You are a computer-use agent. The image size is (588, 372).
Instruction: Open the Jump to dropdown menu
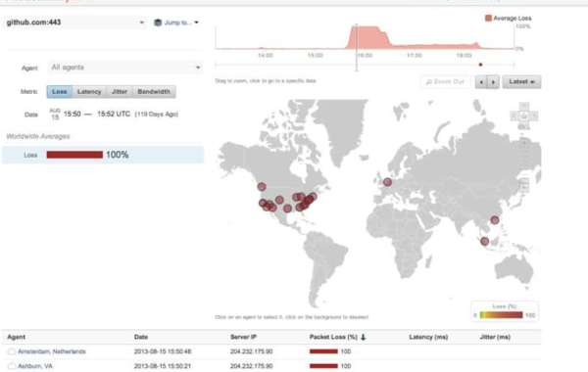pos(176,23)
